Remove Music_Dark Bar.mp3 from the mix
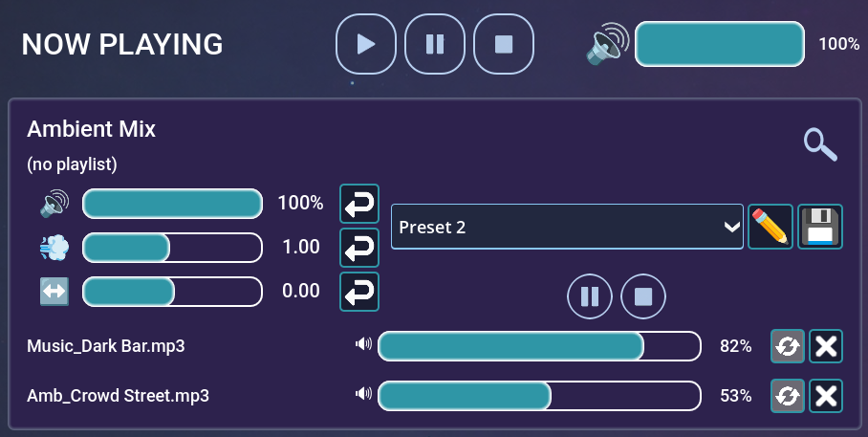 pos(826,346)
